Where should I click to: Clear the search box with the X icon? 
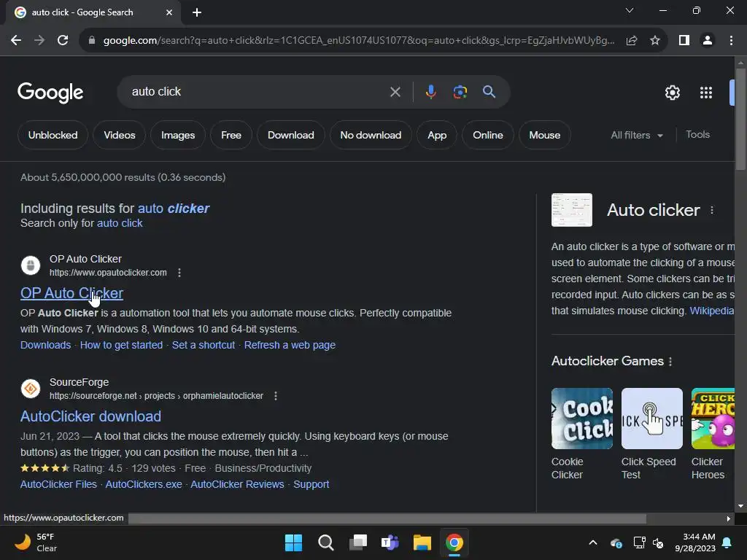(395, 92)
